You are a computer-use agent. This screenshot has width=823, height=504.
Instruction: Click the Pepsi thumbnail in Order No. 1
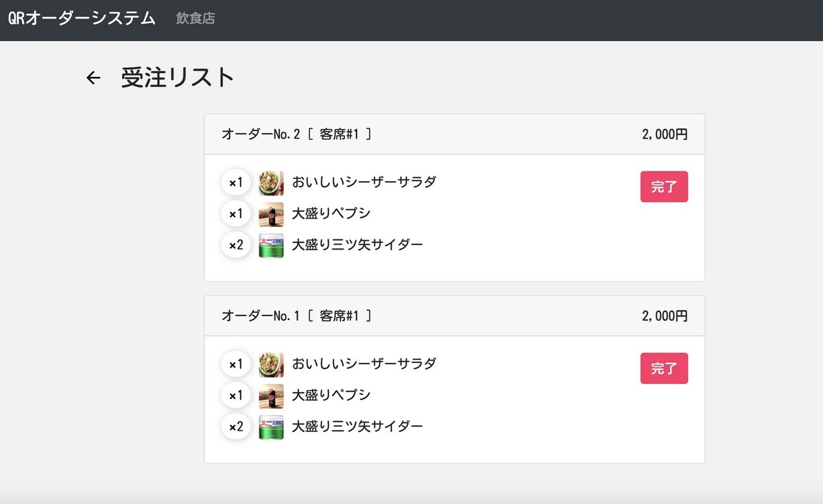coord(271,395)
